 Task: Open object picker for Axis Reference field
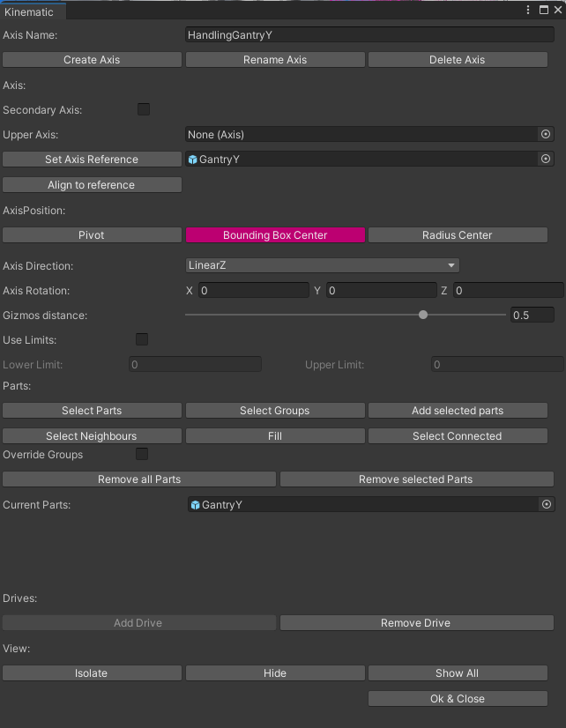pos(546,159)
